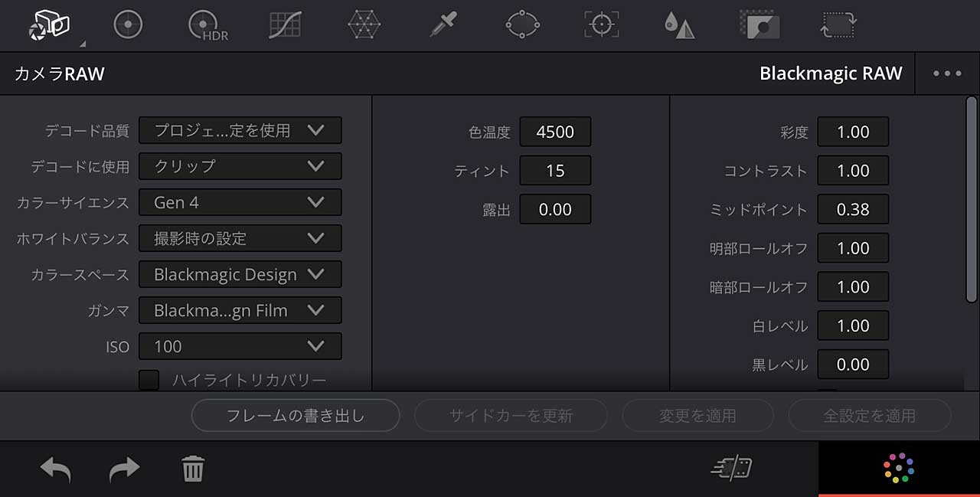Image resolution: width=980 pixels, height=497 pixels.
Task: Open the Tracker palette
Action: tap(601, 25)
